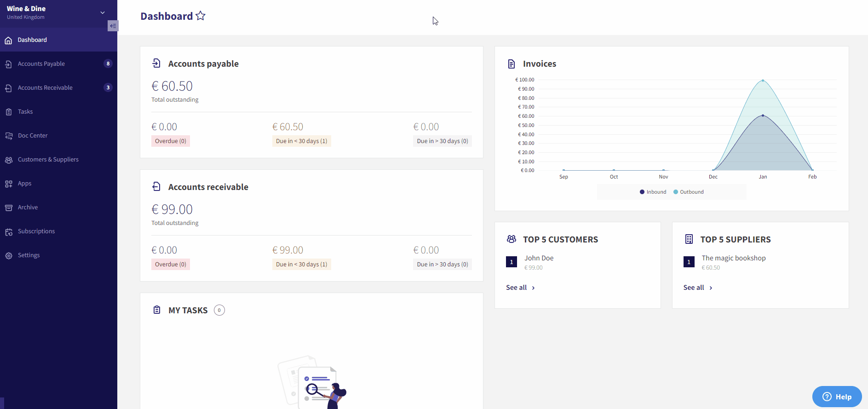Image resolution: width=868 pixels, height=409 pixels.
Task: Toggle Inbound series in chart legend
Action: click(653, 192)
